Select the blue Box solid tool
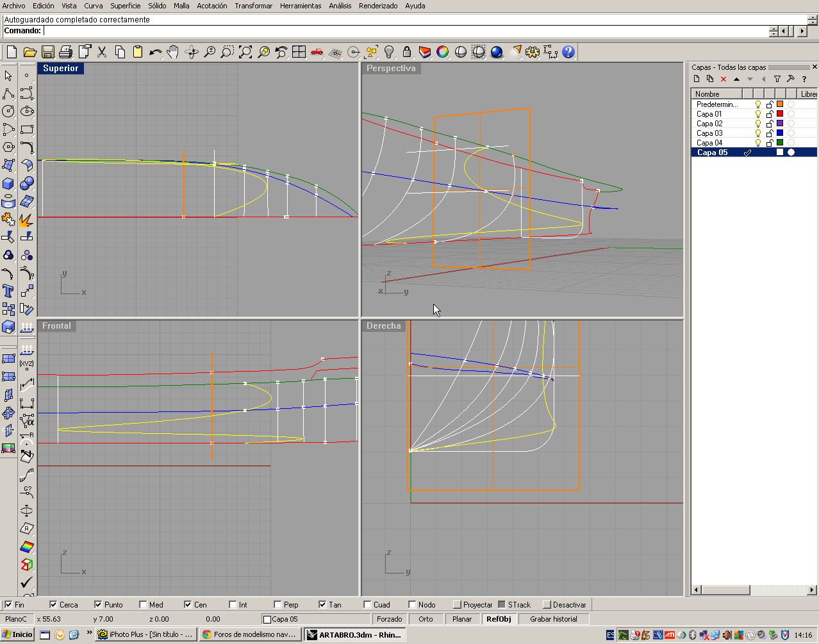Image resolution: width=819 pixels, height=644 pixels. [8, 183]
